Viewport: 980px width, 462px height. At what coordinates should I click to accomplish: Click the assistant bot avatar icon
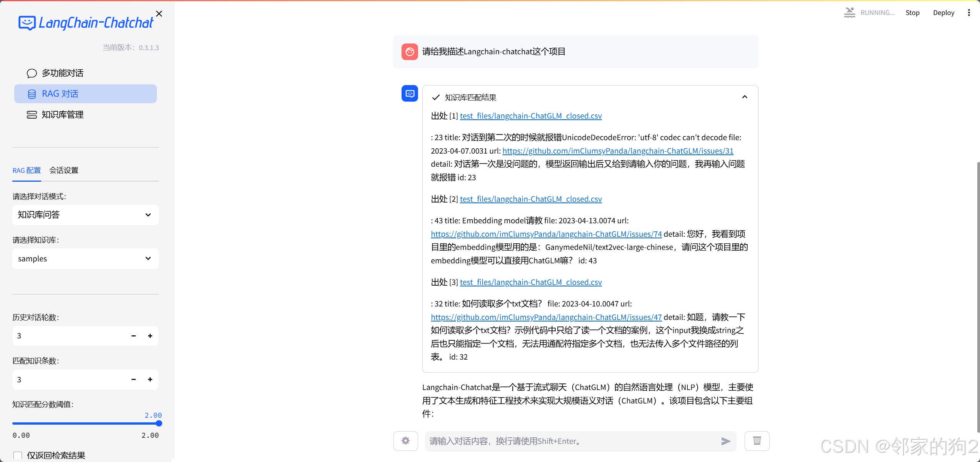410,94
